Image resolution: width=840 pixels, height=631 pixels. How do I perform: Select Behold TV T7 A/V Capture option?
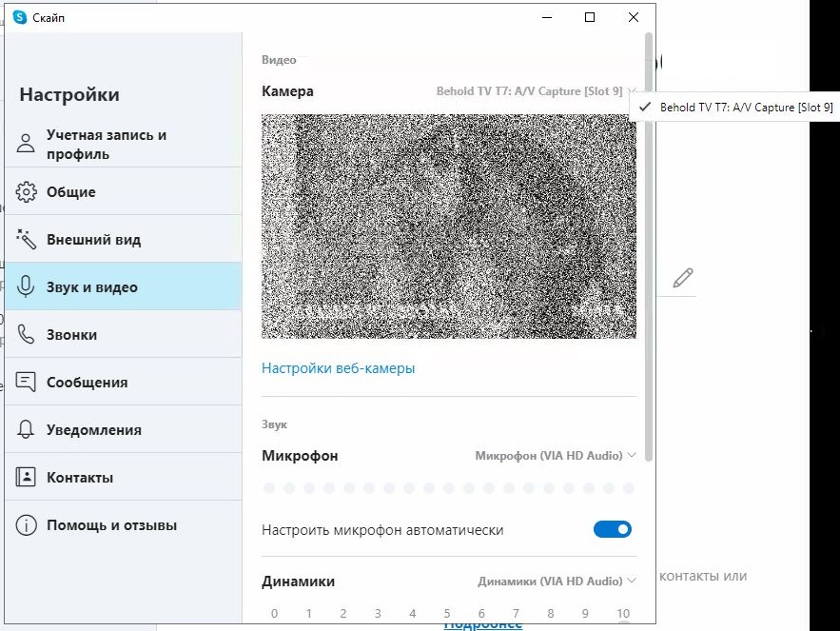coord(746,108)
